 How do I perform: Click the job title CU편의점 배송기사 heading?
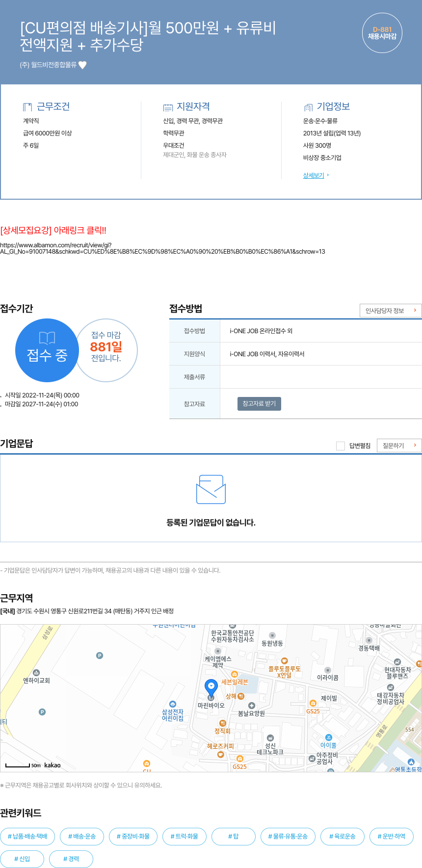pos(148,36)
